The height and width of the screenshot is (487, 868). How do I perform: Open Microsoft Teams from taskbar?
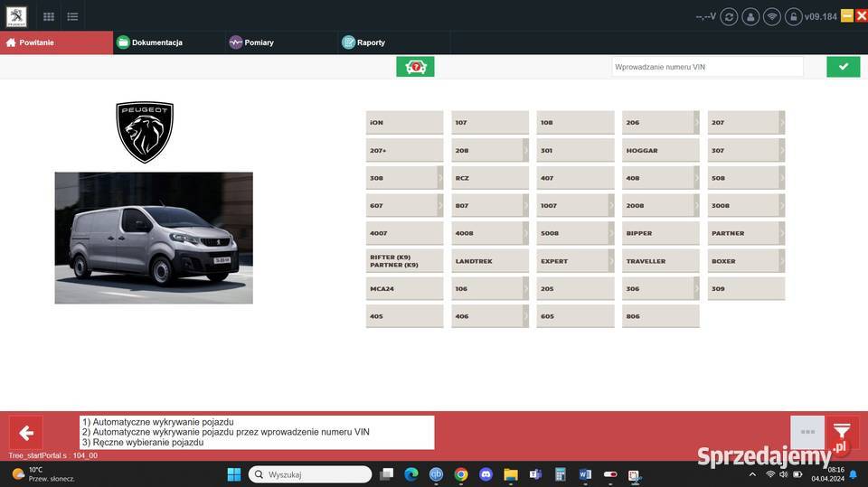pyautogui.click(x=535, y=474)
